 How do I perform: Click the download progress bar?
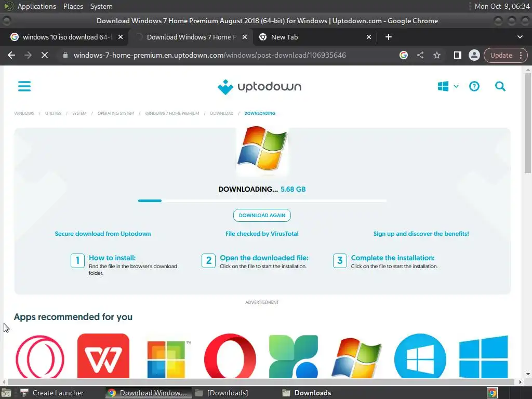(262, 201)
